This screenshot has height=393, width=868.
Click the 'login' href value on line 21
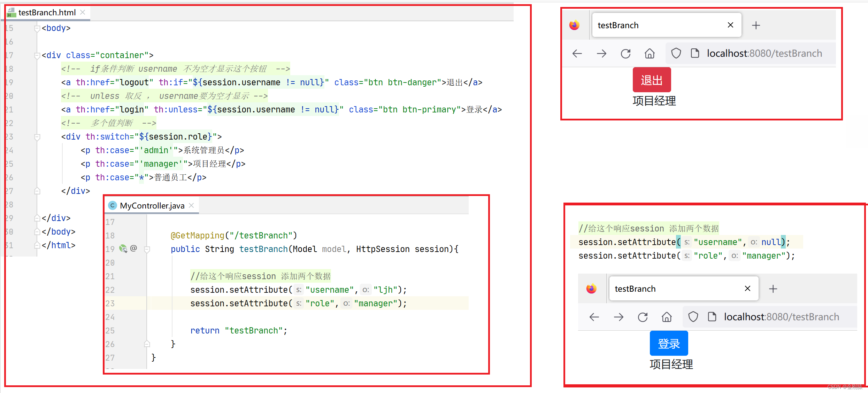[x=132, y=110]
